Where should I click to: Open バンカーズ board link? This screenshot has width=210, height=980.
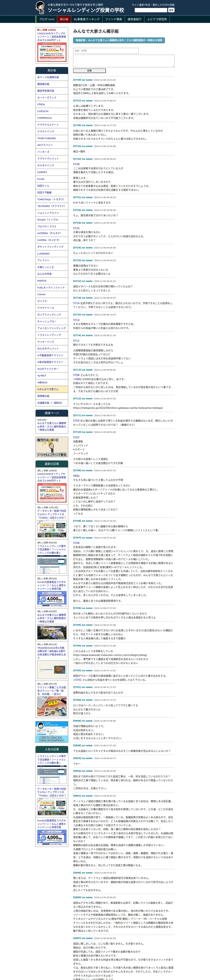click(52, 152)
